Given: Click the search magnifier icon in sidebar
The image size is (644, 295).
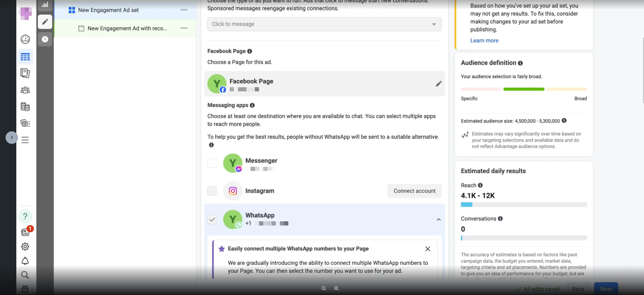Looking at the screenshot, I should click(x=25, y=275).
